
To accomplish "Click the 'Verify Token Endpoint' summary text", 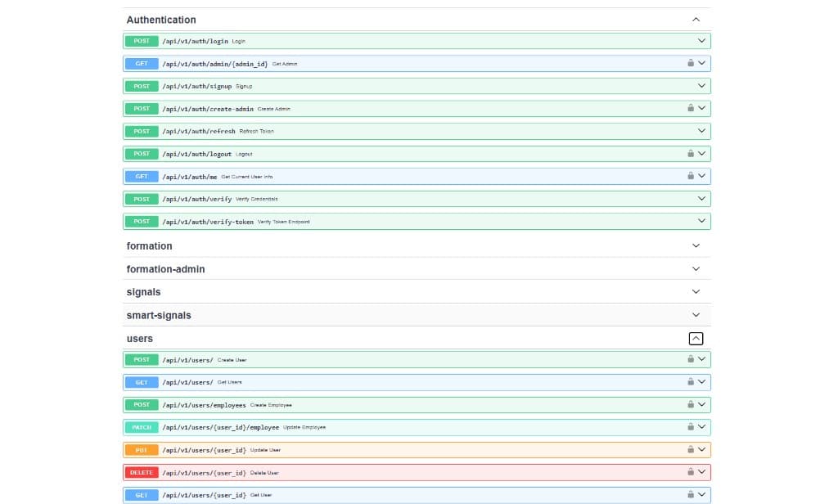I will pos(283,222).
